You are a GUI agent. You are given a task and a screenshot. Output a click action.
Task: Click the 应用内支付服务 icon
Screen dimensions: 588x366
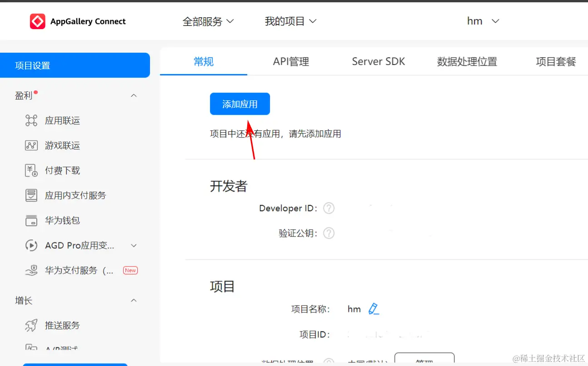31,195
